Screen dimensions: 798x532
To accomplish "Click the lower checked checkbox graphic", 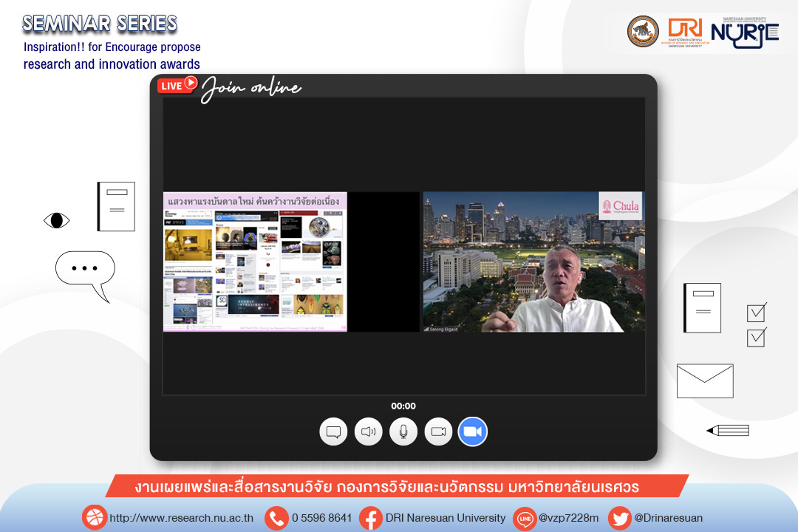I will coord(757,338).
